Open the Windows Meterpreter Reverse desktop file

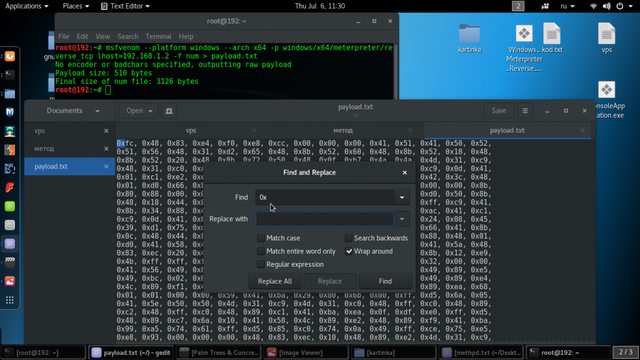click(524, 48)
